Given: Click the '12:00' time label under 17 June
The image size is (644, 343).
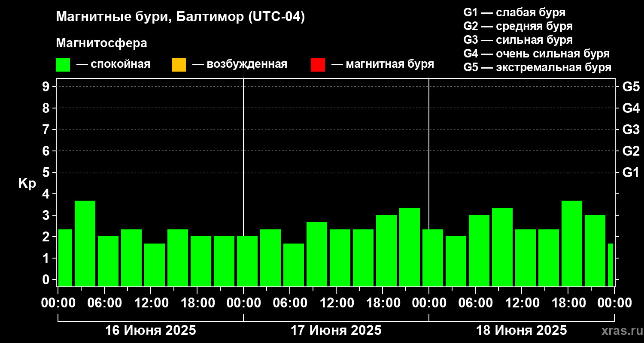Looking at the screenshot, I should click(336, 303).
